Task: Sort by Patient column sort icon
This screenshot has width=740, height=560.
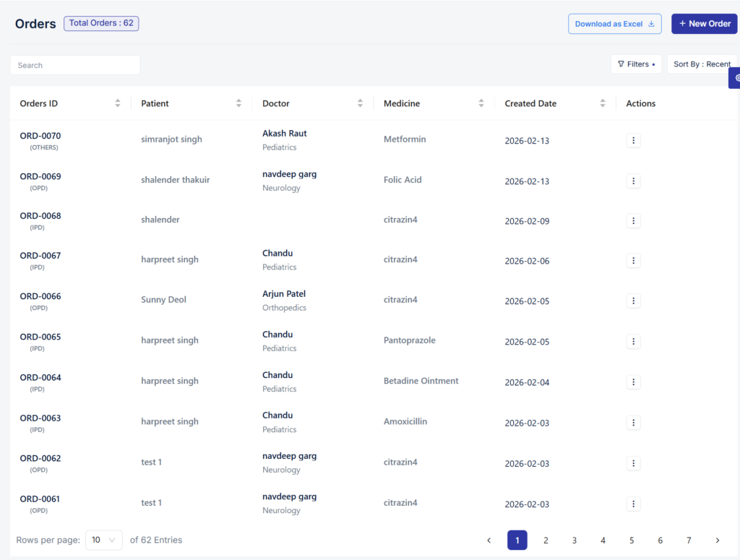Action: (238, 103)
